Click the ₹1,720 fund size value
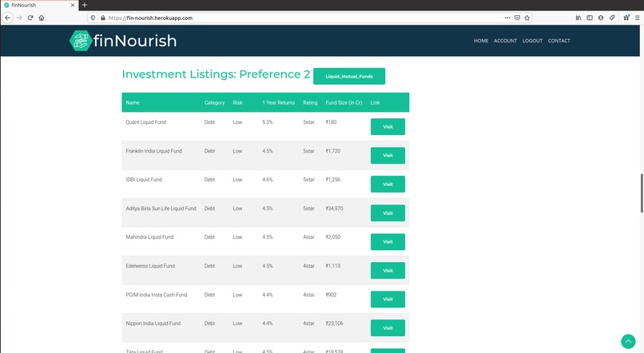The image size is (644, 353). pyautogui.click(x=333, y=151)
